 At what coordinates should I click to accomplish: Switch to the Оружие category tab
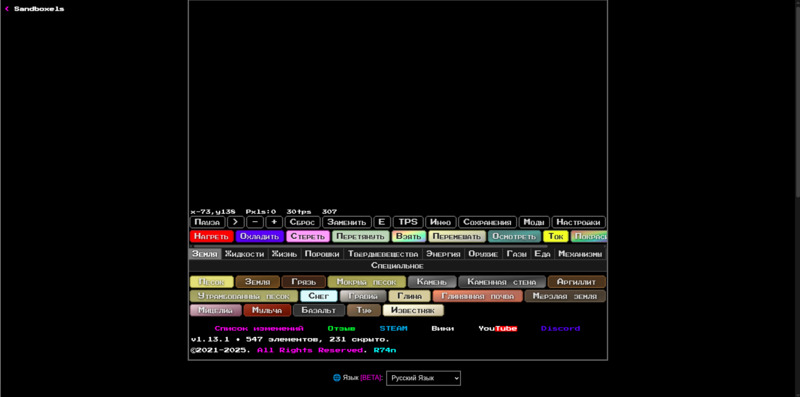(x=483, y=254)
